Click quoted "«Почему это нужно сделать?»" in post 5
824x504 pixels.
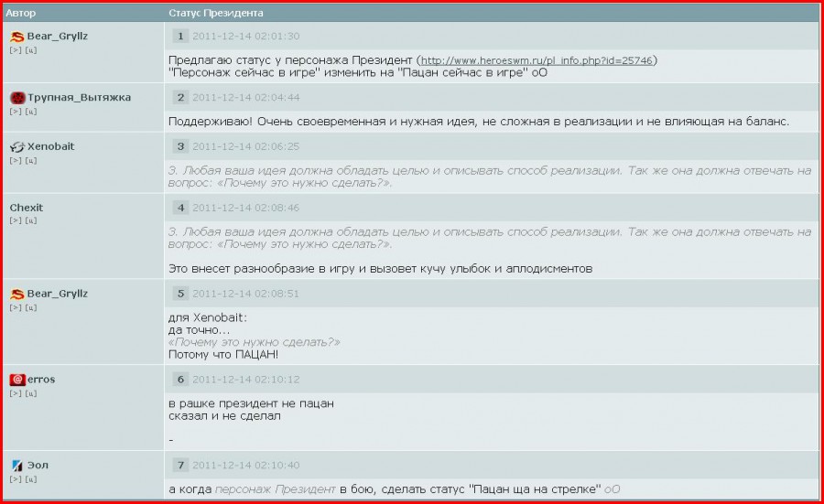tap(254, 342)
